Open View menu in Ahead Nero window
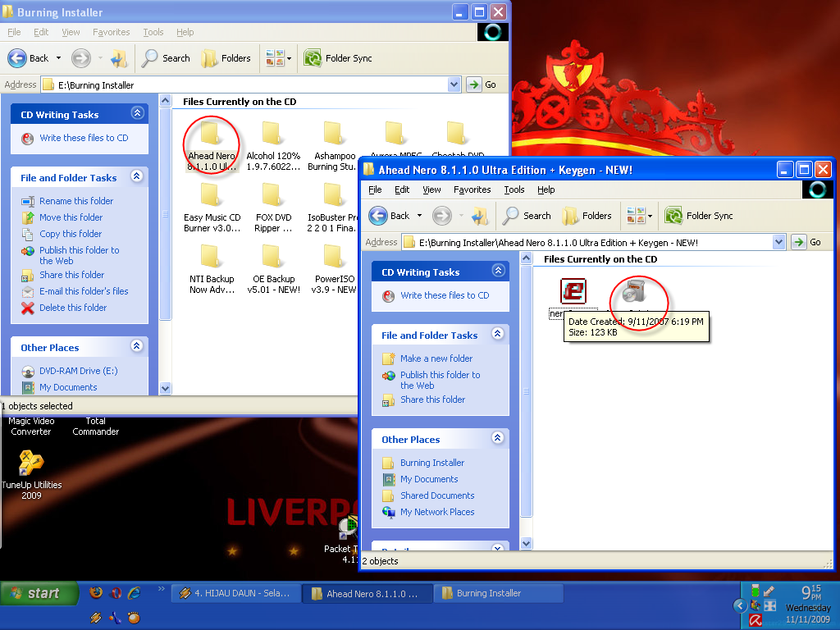The width and height of the screenshot is (840, 630). (431, 189)
